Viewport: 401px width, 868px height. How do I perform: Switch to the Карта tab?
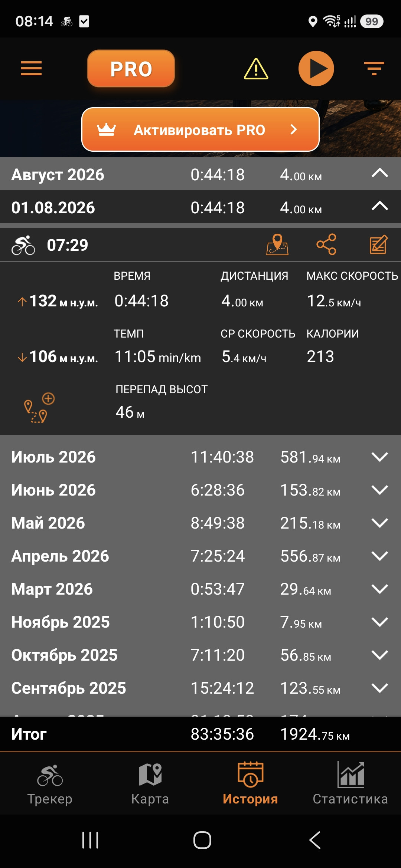(x=150, y=783)
